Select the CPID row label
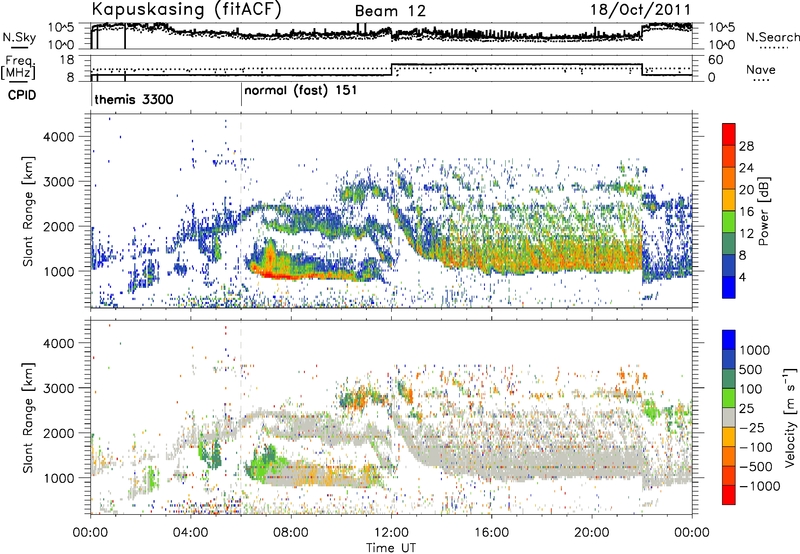The height and width of the screenshot is (554, 800). click(22, 95)
